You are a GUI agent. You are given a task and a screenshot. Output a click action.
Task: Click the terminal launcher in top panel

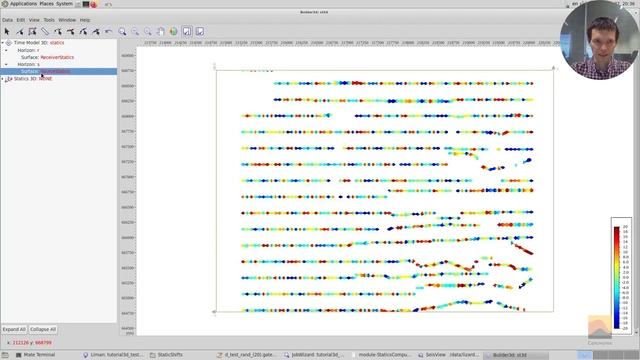pos(86,4)
